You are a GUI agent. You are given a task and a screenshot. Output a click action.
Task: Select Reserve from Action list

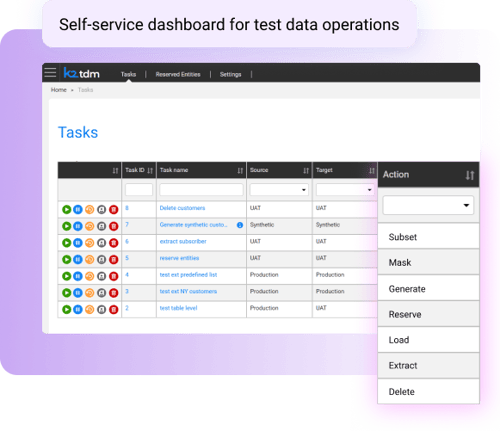tap(428, 314)
